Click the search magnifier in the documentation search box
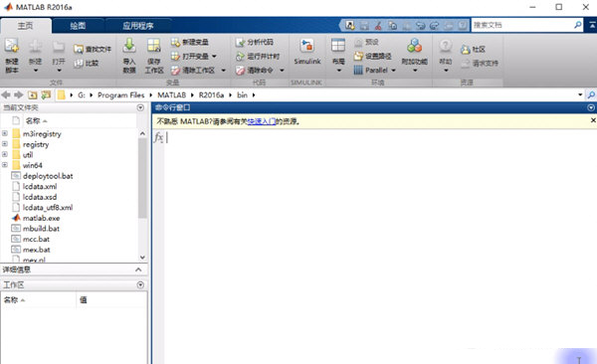The height and width of the screenshot is (364, 597). click(577, 25)
